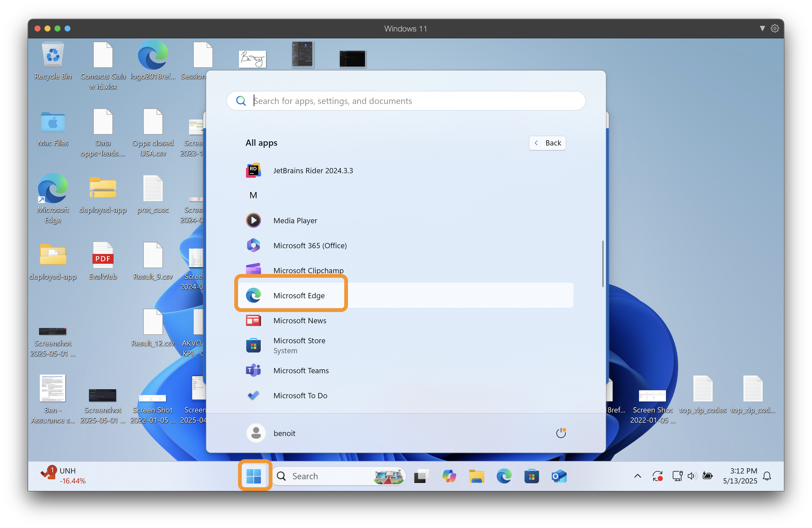This screenshot has width=812, height=528.
Task: Open Microsoft Edge from the taskbar
Action: 504,476
